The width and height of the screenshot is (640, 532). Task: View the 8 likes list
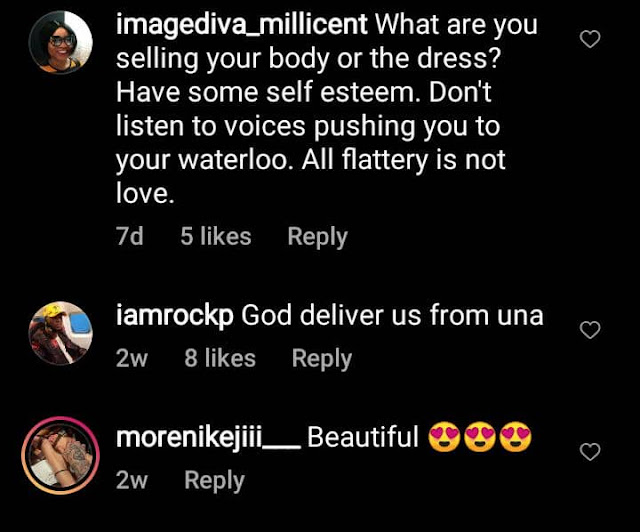pos(220,358)
